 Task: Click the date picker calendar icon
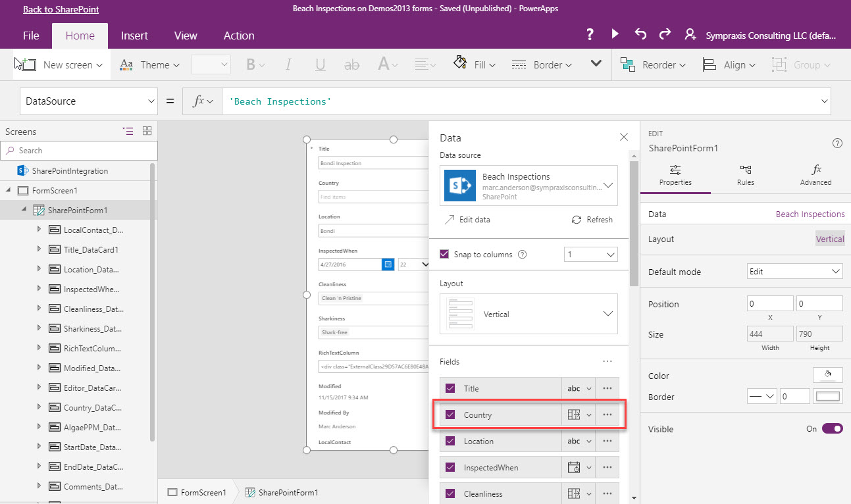point(388,265)
